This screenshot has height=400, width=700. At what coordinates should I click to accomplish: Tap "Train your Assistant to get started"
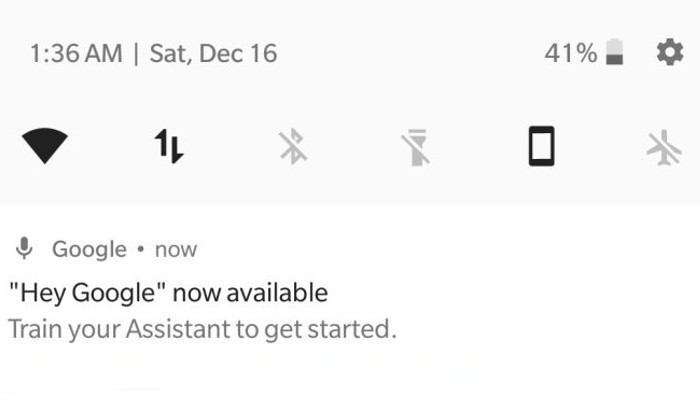click(x=202, y=328)
